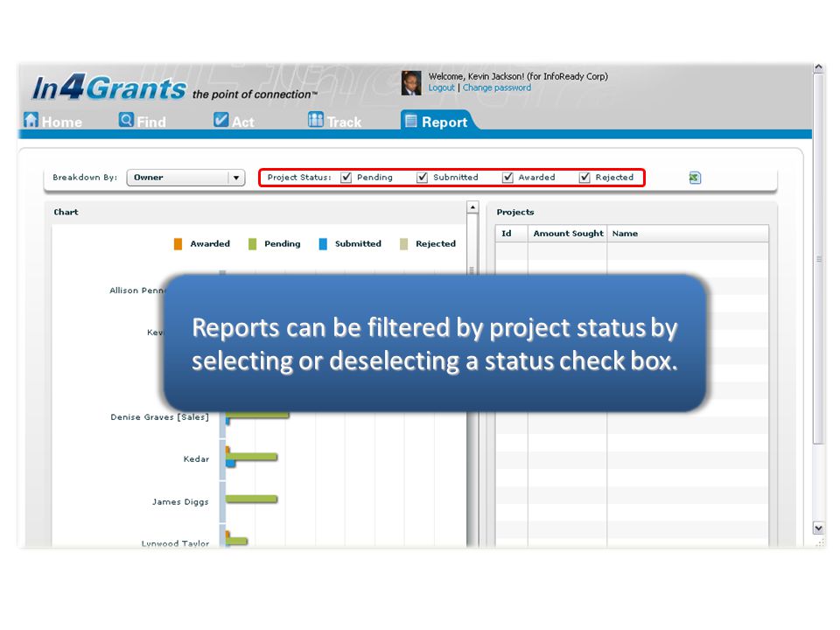Click the Rejected legend label text
Image resolution: width=840 pixels, height=630 pixels.
pyautogui.click(x=436, y=244)
